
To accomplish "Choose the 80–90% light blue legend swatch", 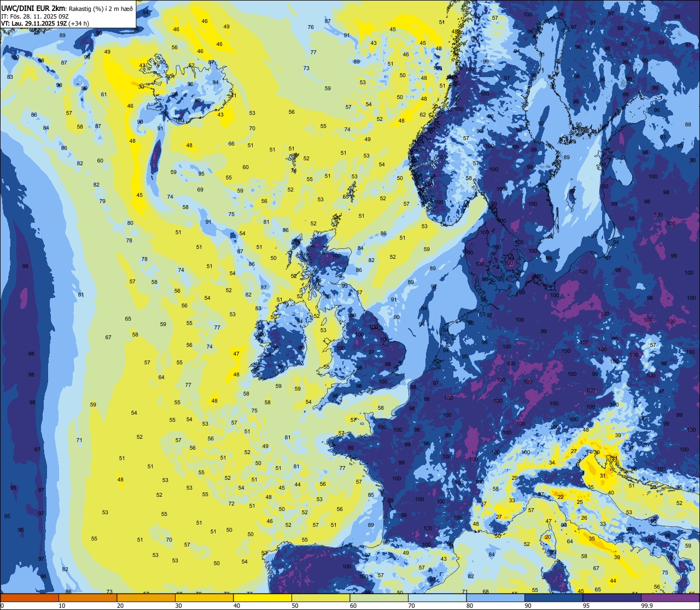I will tap(495, 597).
